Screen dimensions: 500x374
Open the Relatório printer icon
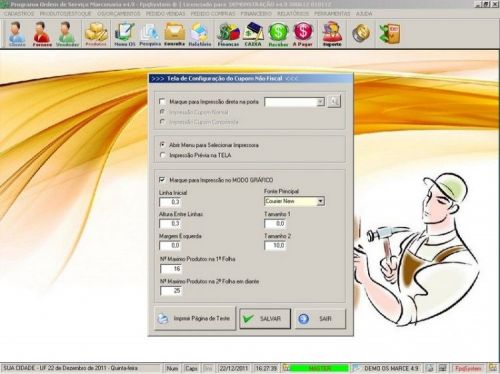pyautogui.click(x=200, y=34)
